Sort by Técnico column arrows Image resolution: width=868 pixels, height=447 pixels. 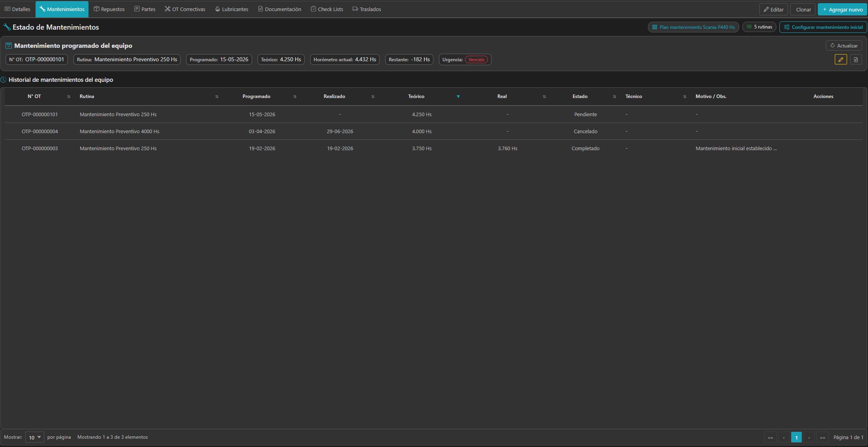tap(685, 96)
